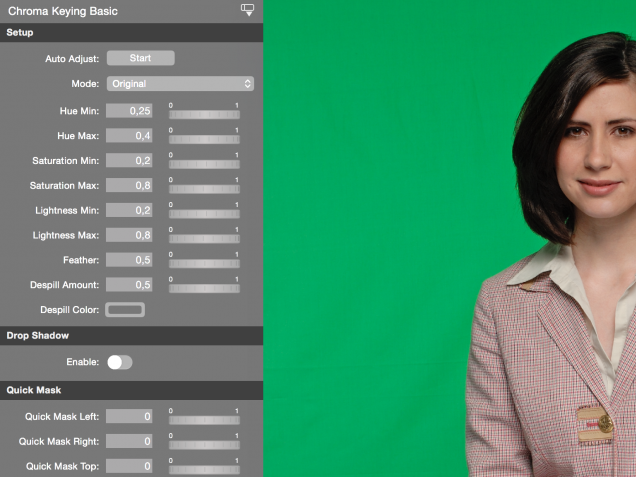Image resolution: width=636 pixels, height=477 pixels.
Task: Click the Lightness Max value field
Action: pyautogui.click(x=129, y=235)
